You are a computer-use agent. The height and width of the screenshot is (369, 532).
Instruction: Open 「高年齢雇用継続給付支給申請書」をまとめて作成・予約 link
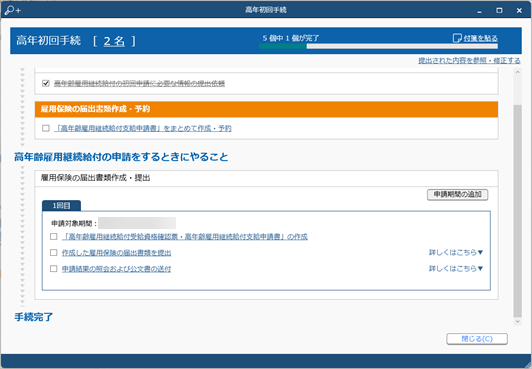tap(143, 128)
